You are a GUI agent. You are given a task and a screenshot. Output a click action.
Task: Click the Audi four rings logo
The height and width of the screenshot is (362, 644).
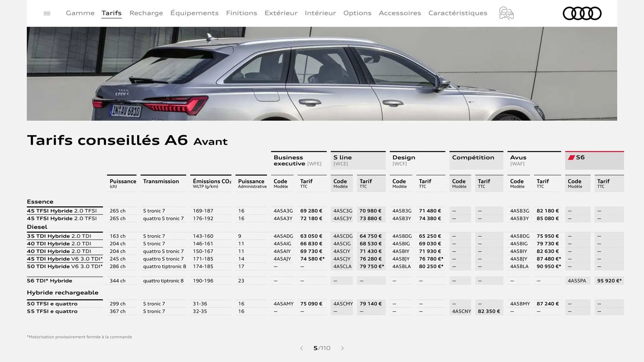click(582, 13)
